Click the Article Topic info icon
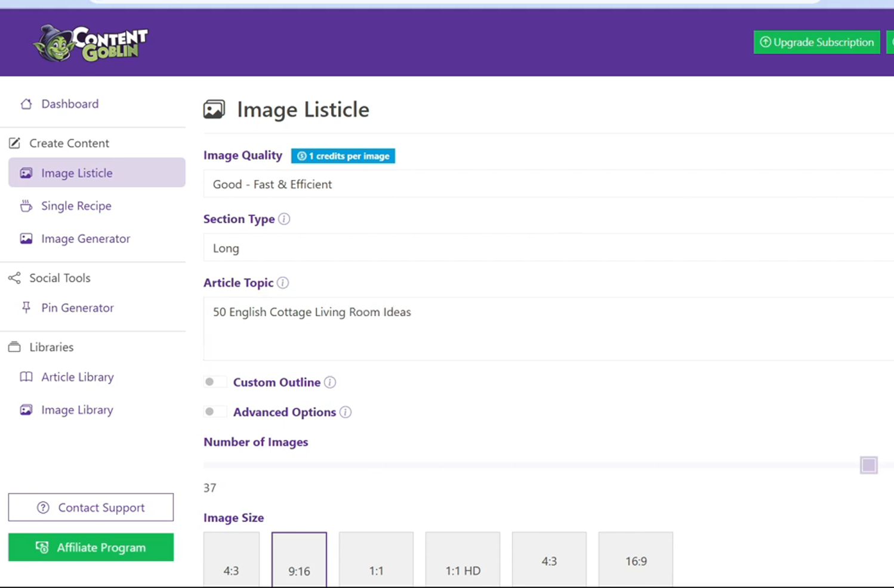 [x=283, y=283]
